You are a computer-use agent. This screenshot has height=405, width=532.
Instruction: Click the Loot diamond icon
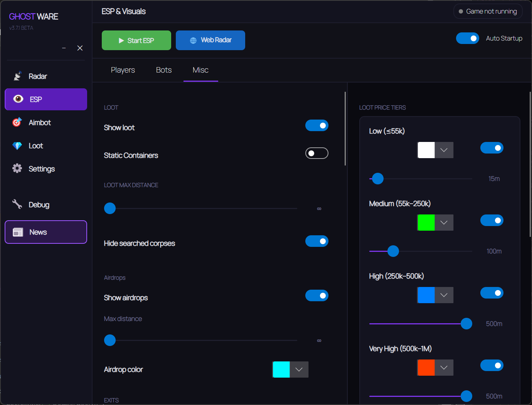17,146
